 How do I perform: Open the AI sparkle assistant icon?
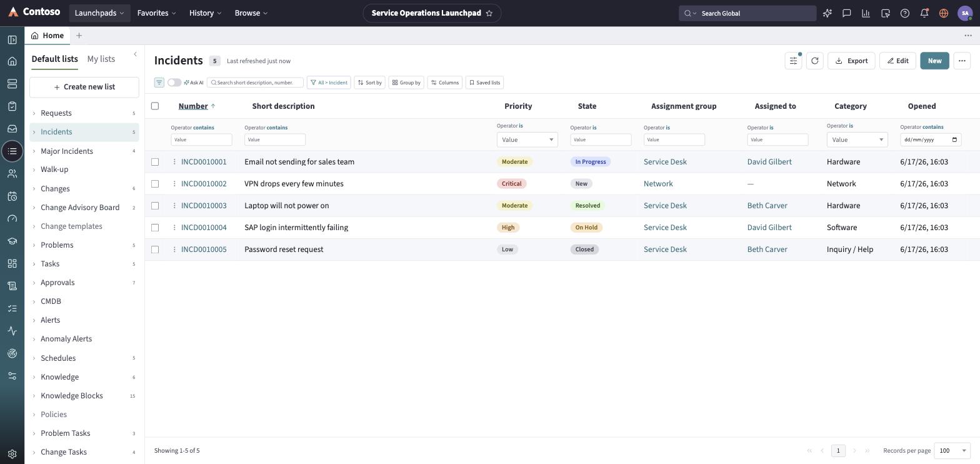point(827,13)
